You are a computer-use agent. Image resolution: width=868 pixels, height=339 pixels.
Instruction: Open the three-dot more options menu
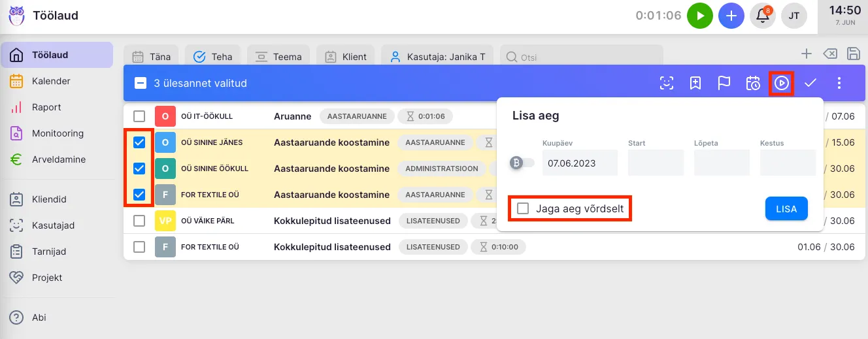[840, 83]
